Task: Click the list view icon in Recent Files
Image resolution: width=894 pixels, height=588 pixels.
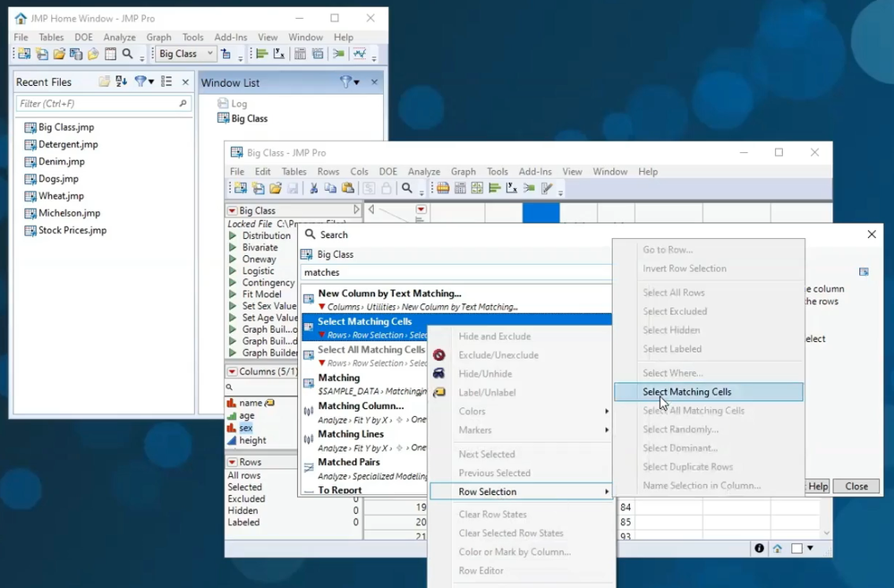Action: coord(166,81)
